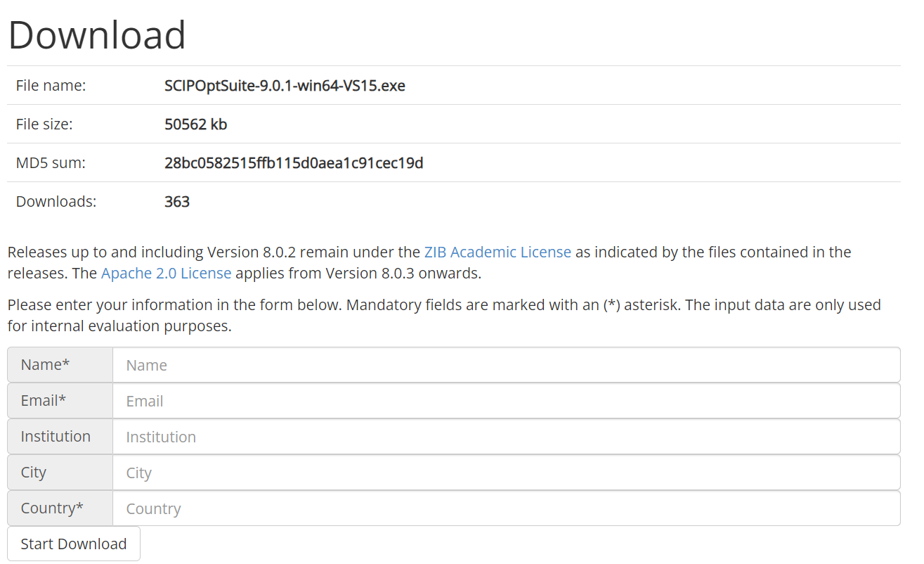The width and height of the screenshot is (924, 564).
Task: Focus the Country input field
Action: tap(506, 508)
